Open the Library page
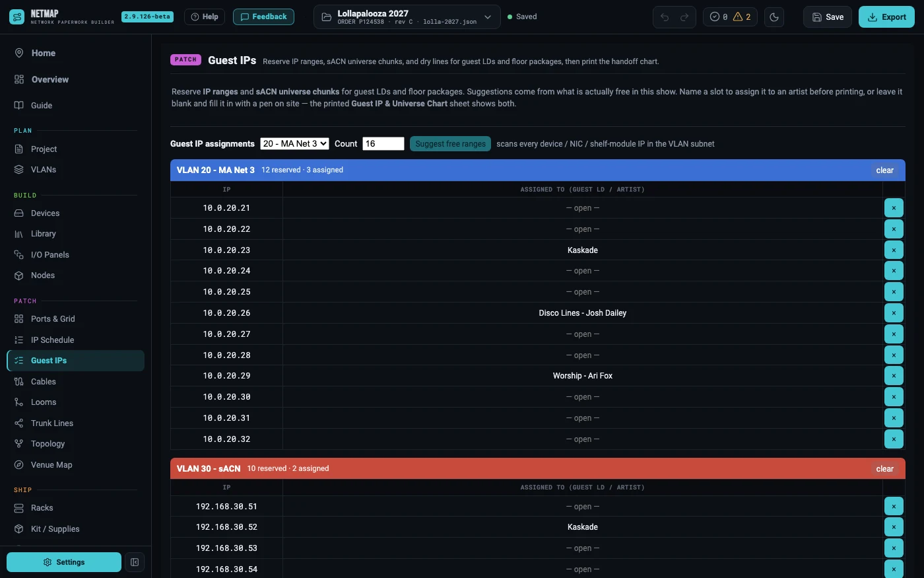924x578 pixels. [75, 234]
